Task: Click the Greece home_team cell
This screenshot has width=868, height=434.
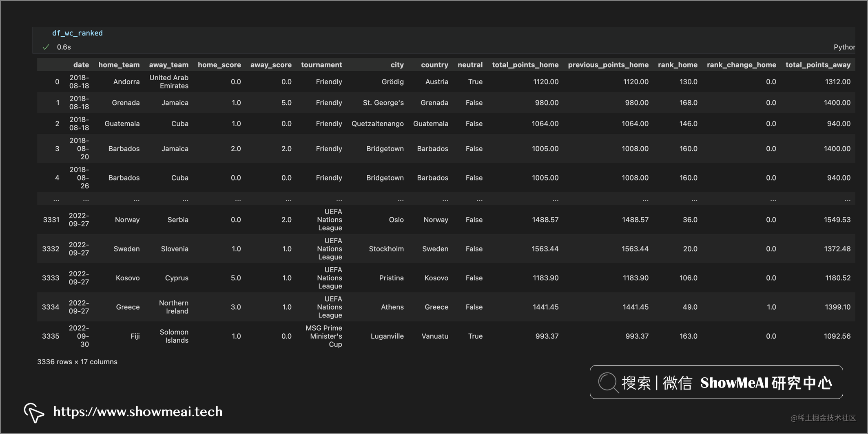Action: [x=128, y=307]
